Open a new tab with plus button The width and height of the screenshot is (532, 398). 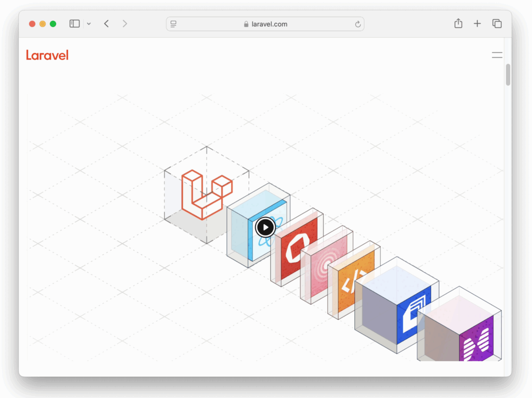[x=477, y=23]
